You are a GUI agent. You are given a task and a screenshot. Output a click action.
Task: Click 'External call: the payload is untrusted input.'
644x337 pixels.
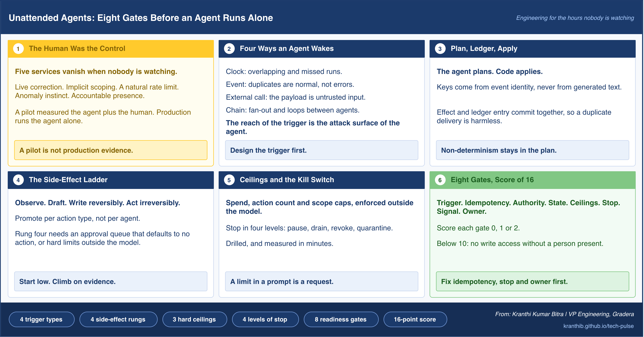(x=296, y=97)
